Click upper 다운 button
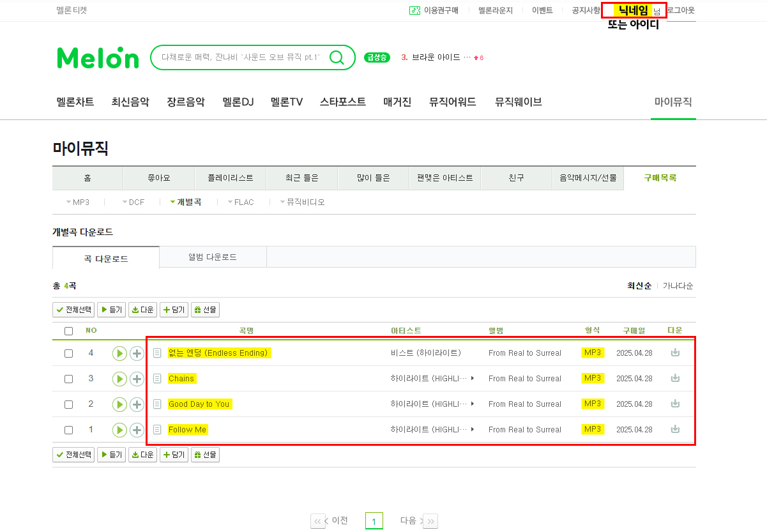This screenshot has height=532, width=767. click(142, 310)
